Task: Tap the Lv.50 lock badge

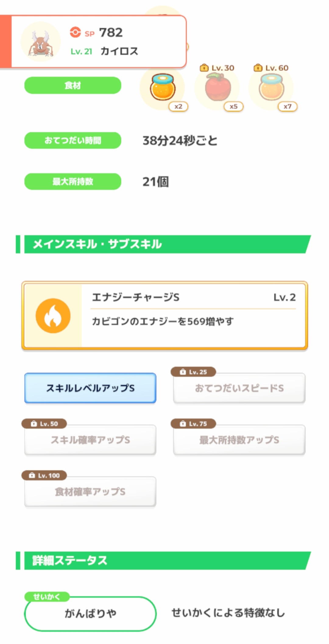Action: [44, 424]
